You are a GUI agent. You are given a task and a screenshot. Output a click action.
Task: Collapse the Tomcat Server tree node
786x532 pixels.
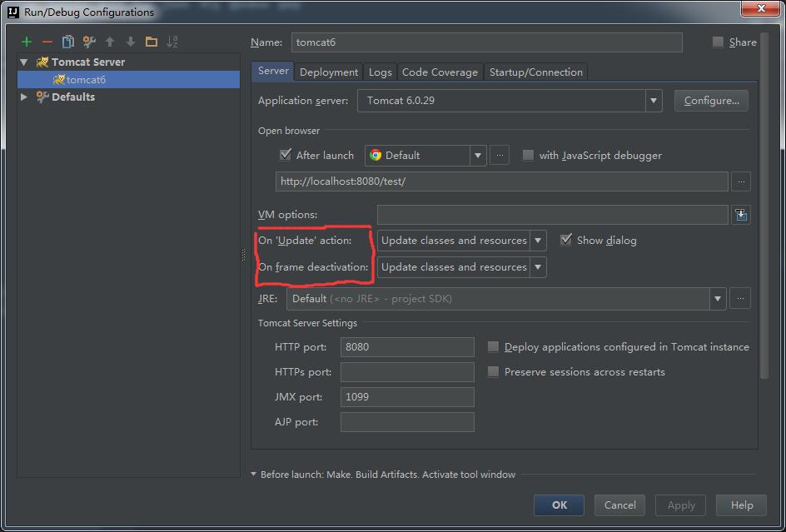point(23,62)
